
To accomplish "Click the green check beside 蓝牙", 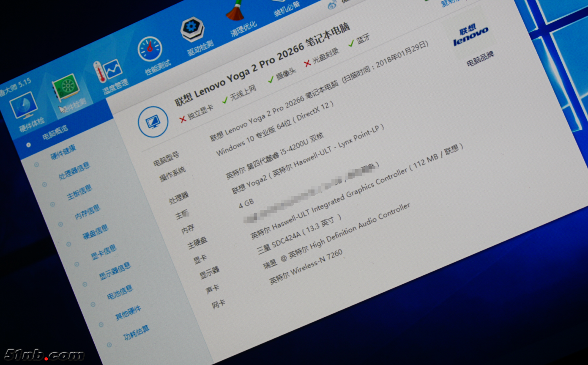I will click(x=351, y=43).
